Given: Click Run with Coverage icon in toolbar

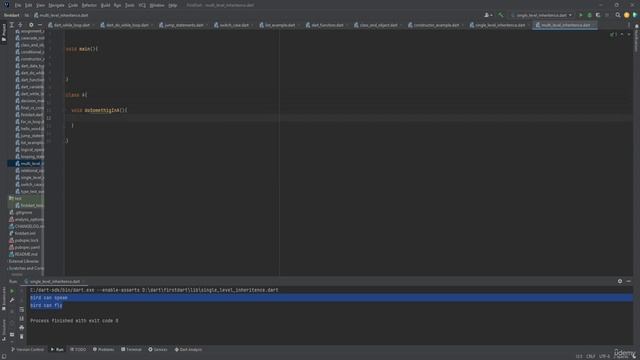Looking at the screenshot, I should 598,15.
